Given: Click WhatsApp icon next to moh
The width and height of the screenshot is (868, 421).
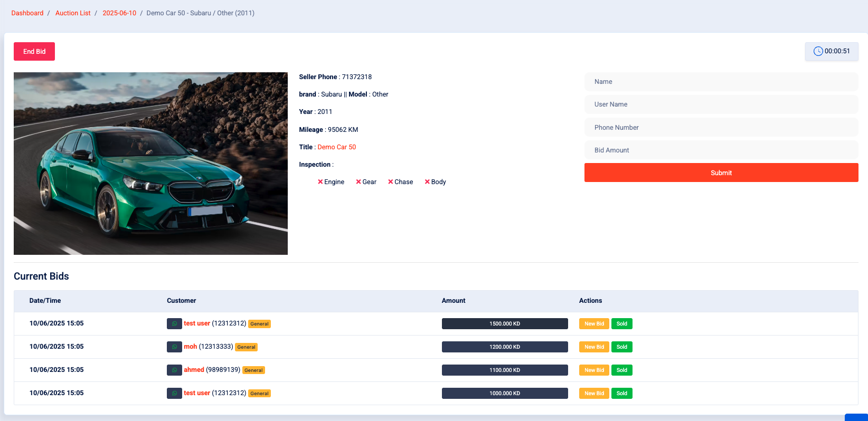Looking at the screenshot, I should pyautogui.click(x=174, y=347).
